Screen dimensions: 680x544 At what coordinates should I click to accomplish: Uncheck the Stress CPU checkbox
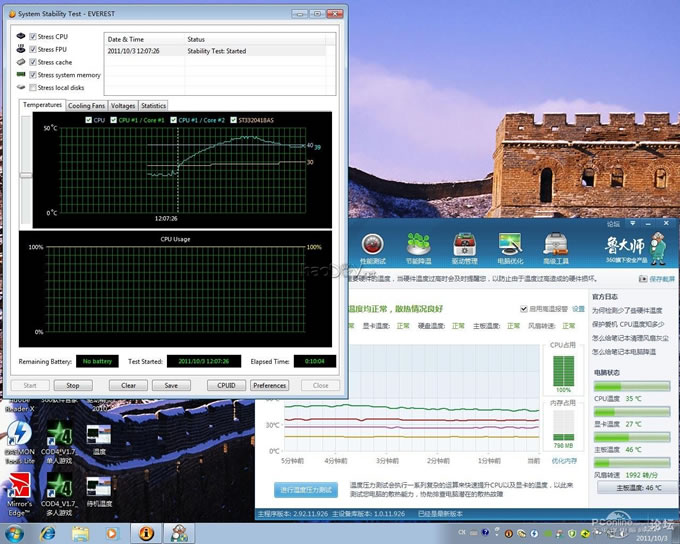[33, 36]
